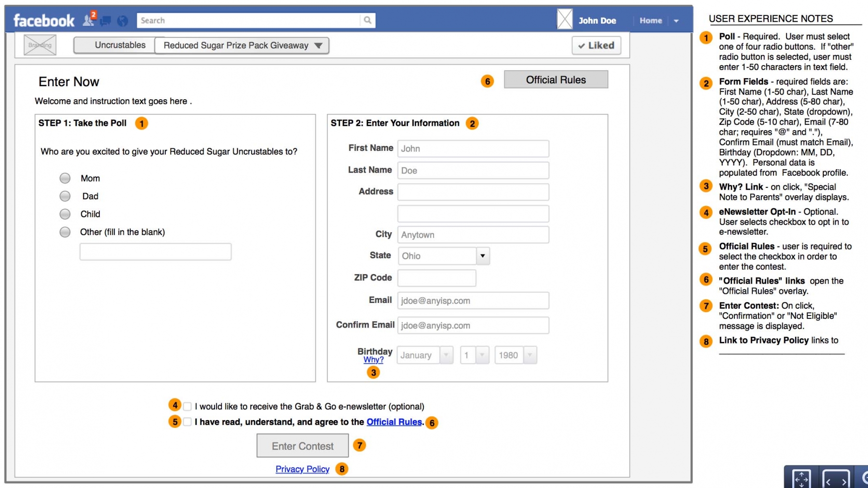Select the Dad radio button
This screenshot has height=488, width=868.
click(65, 196)
